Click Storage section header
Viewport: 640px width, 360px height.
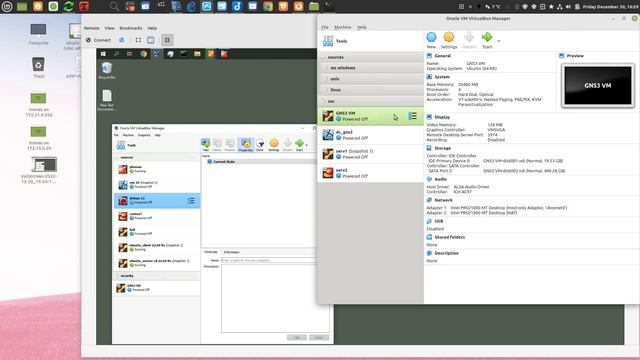point(442,148)
